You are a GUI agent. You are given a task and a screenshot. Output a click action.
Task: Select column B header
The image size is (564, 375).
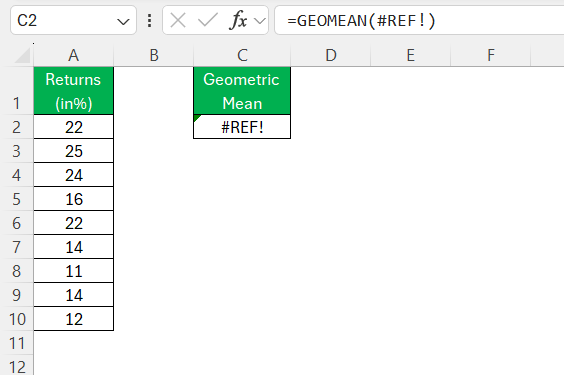(x=154, y=55)
